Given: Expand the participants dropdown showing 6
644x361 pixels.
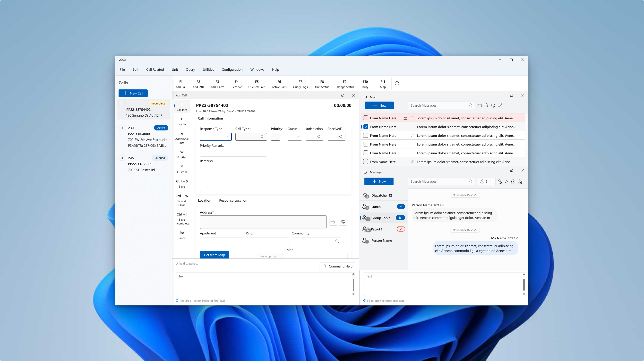Looking at the screenshot, I should click(x=486, y=181).
